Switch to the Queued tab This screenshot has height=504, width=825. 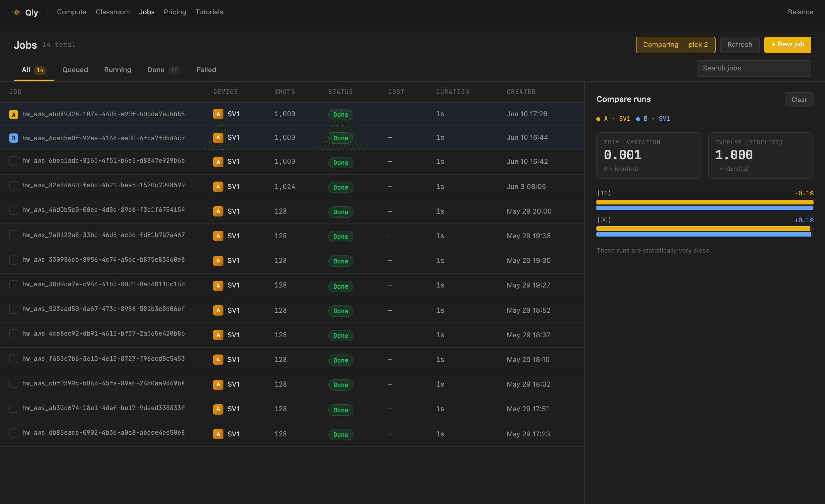75,70
